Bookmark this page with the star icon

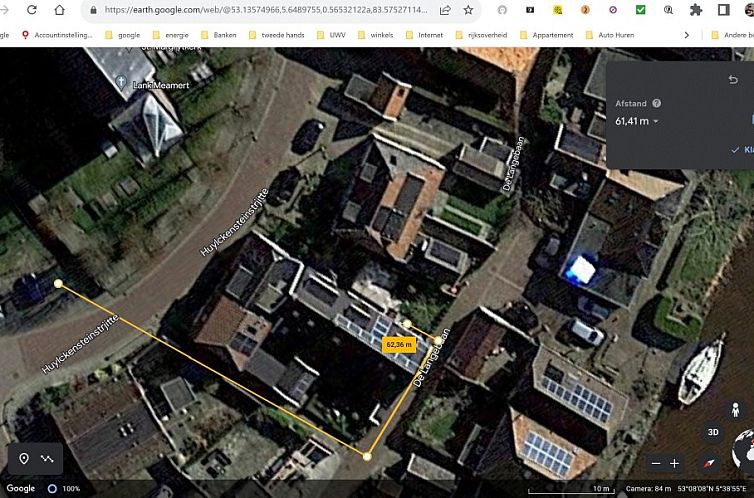(467, 10)
